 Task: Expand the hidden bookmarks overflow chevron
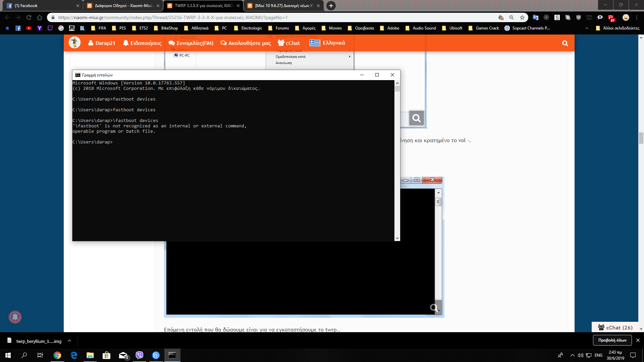(x=587, y=28)
